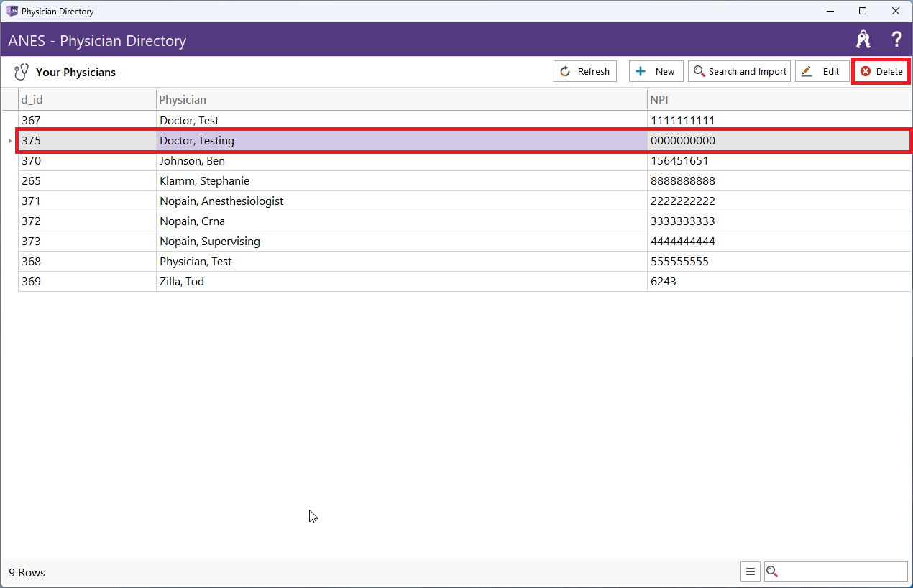Click d_id cell 368

[x=87, y=262]
